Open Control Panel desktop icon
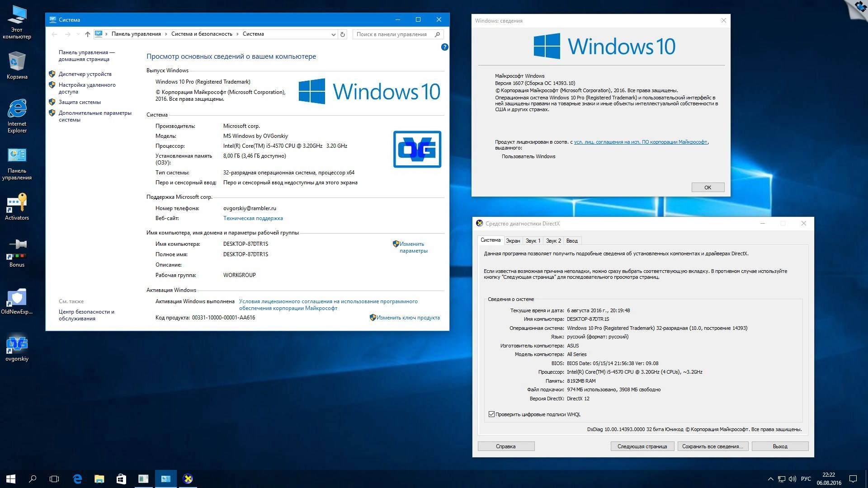This screenshot has width=868, height=488. pos(17,164)
